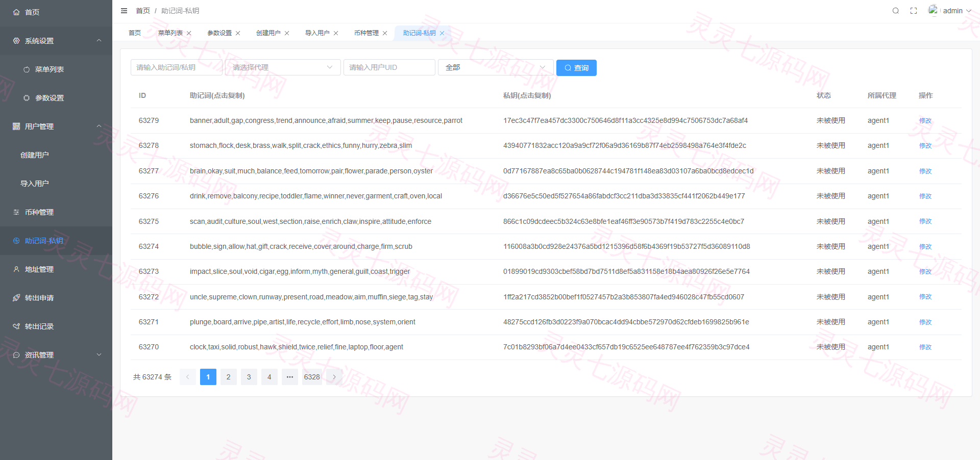
Task: Copy mnemonic of row 63279
Action: click(x=326, y=120)
